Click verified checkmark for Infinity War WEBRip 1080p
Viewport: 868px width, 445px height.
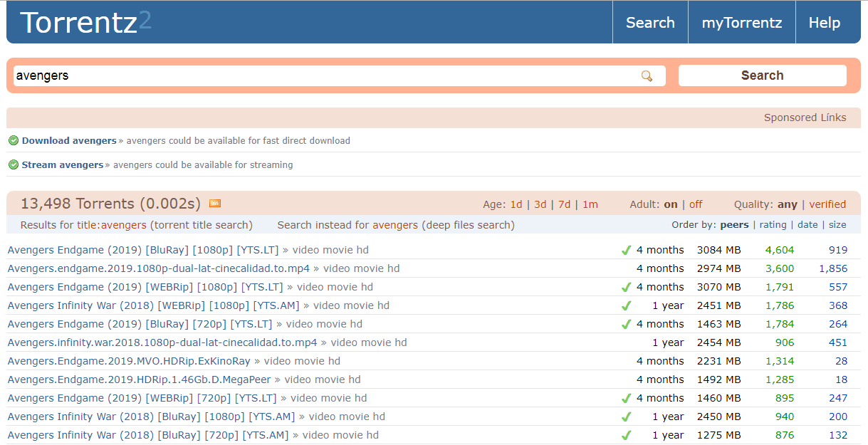(627, 305)
